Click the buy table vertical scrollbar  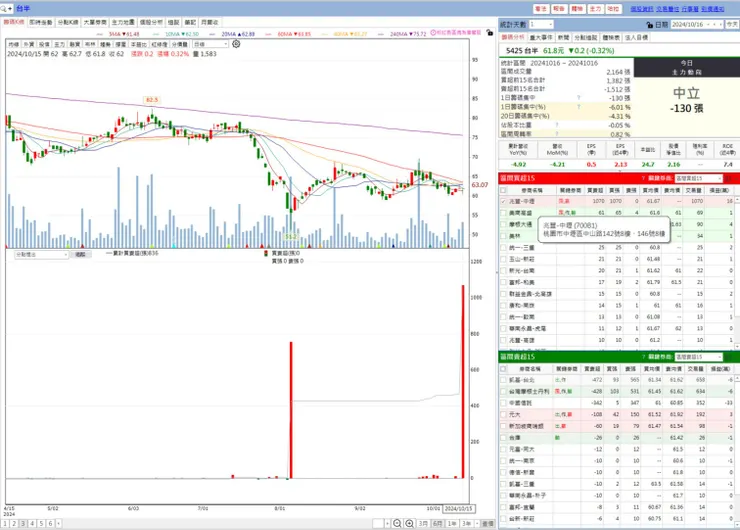[x=737, y=271]
